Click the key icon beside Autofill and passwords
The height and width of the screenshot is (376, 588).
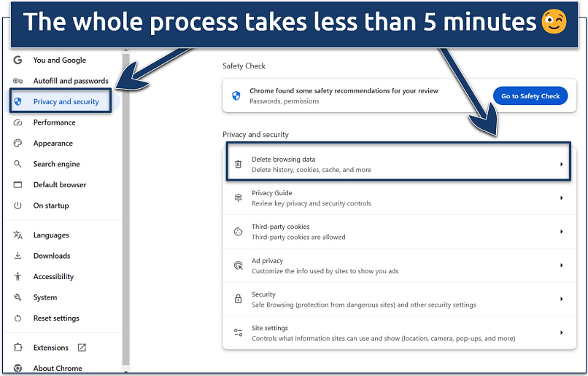tap(18, 81)
